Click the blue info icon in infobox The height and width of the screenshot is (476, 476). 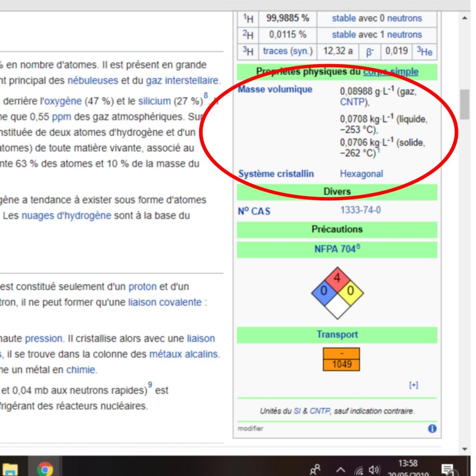(432, 428)
